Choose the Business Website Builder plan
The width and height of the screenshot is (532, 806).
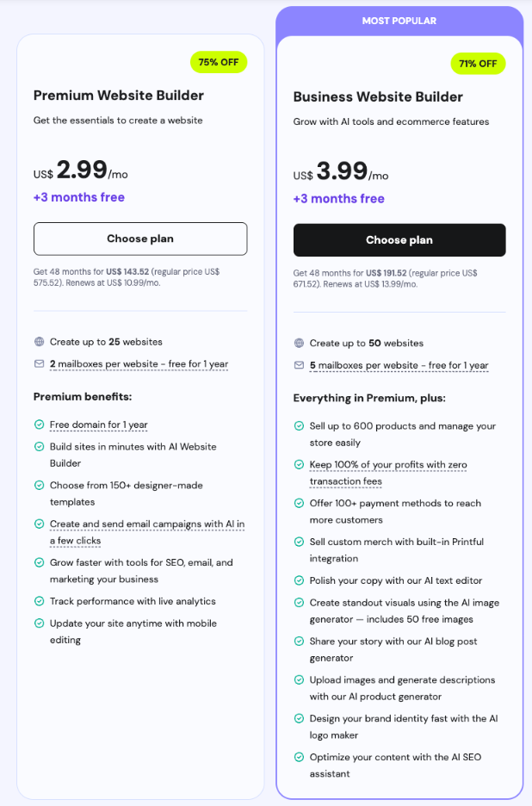click(399, 240)
